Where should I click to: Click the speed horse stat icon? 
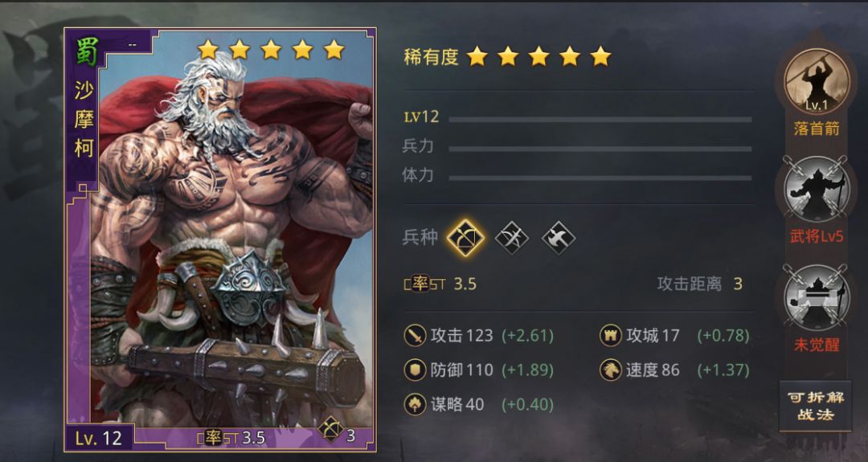coord(611,370)
